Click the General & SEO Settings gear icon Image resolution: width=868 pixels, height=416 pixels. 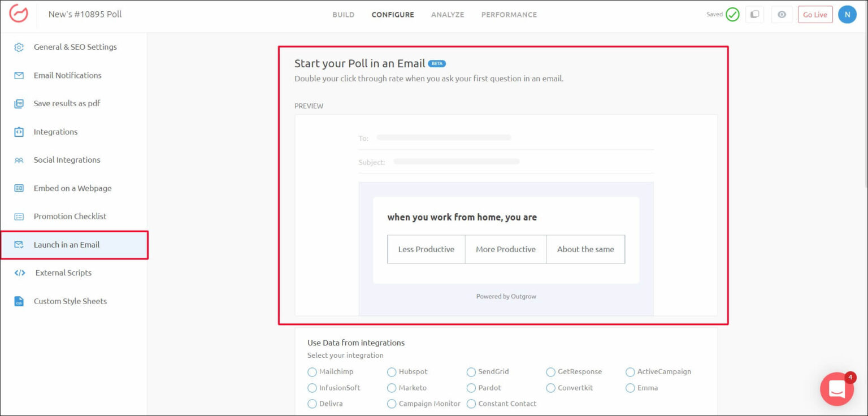click(x=19, y=47)
